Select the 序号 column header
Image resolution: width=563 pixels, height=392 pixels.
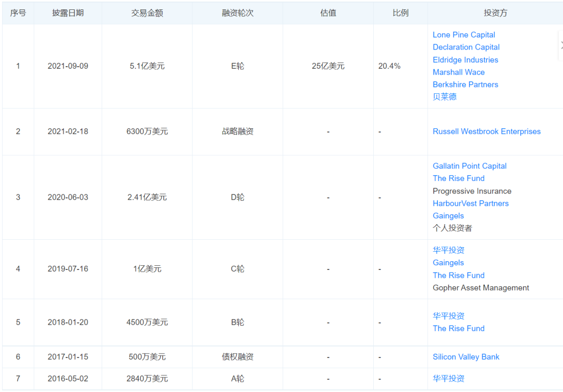[18, 13]
